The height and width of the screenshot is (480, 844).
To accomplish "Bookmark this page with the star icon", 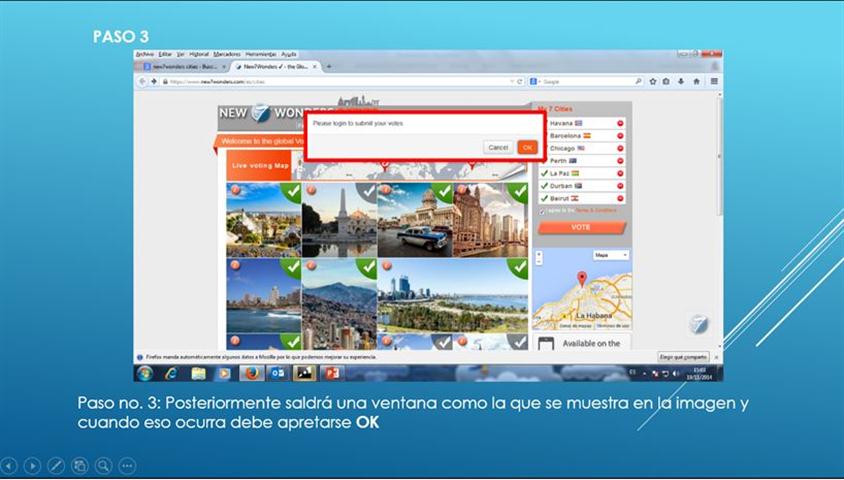I will click(x=653, y=81).
